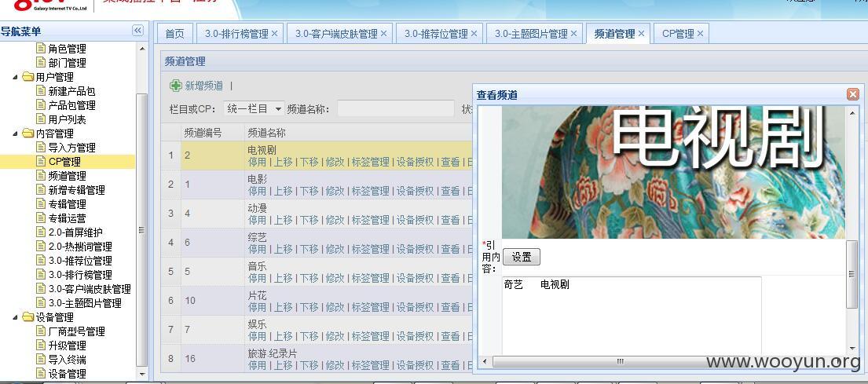This screenshot has width=868, height=384.
Task: Click the dialog's scroll-down arrow
Action: coord(852,349)
